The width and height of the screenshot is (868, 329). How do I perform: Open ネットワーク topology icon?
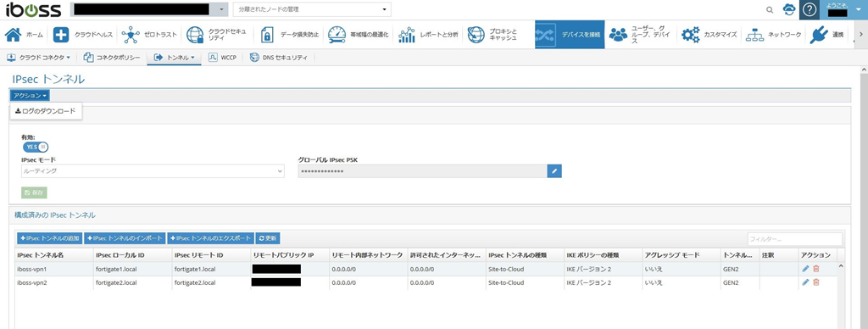[x=754, y=34]
